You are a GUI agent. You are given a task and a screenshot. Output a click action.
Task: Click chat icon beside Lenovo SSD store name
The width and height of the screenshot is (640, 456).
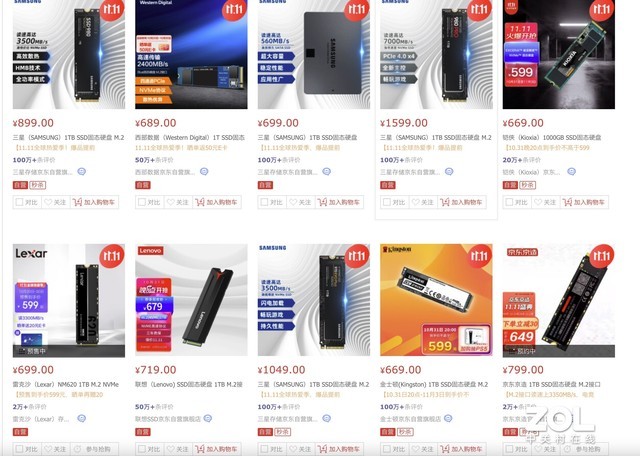click(208, 418)
